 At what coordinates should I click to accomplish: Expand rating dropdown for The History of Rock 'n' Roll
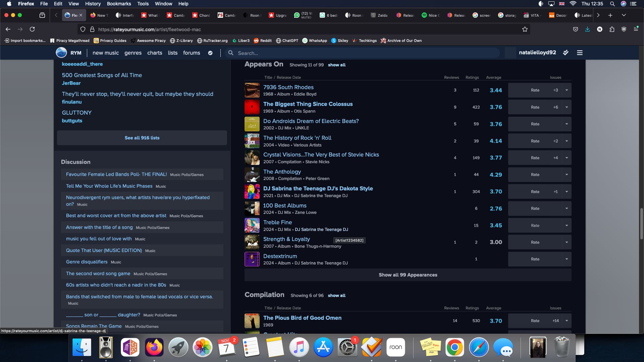pos(567,141)
